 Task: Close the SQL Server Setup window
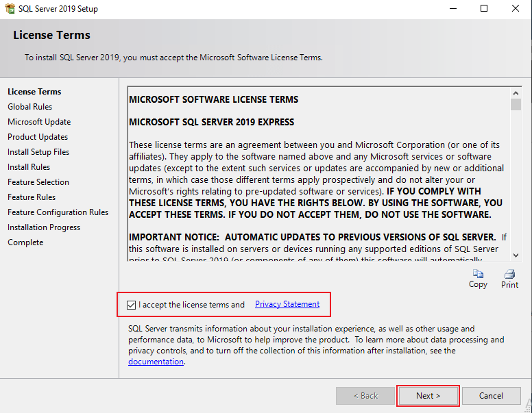point(516,8)
